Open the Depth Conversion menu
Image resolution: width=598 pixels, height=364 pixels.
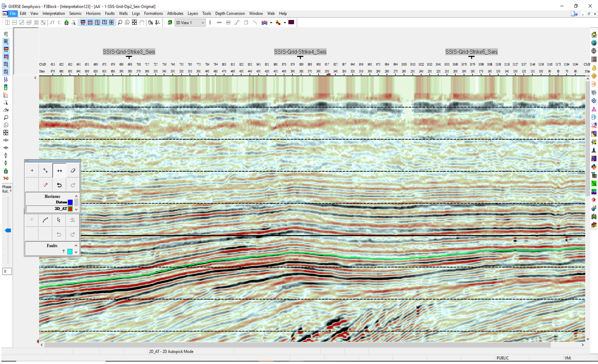pyautogui.click(x=230, y=13)
